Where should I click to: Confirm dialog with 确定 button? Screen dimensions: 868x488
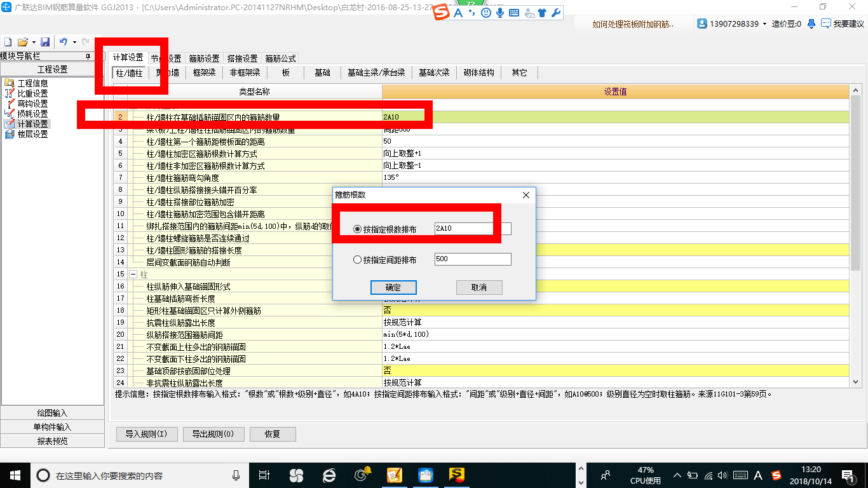pyautogui.click(x=393, y=287)
